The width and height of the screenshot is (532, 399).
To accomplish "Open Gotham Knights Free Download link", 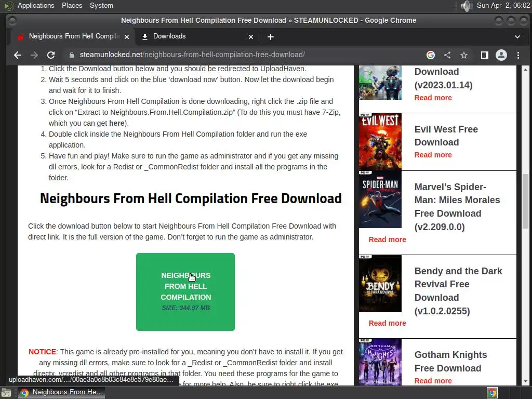I will point(450,362).
